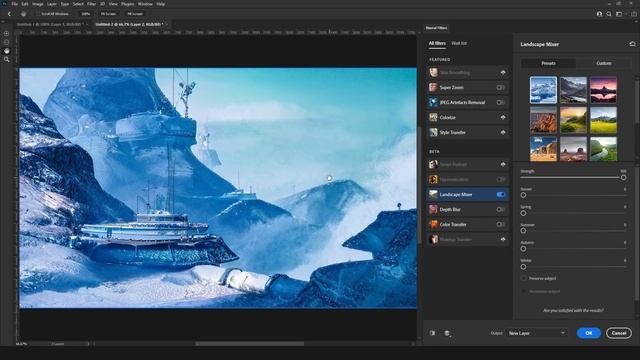
Task: Select the snowy mountain preset thumbnail
Action: click(x=543, y=90)
